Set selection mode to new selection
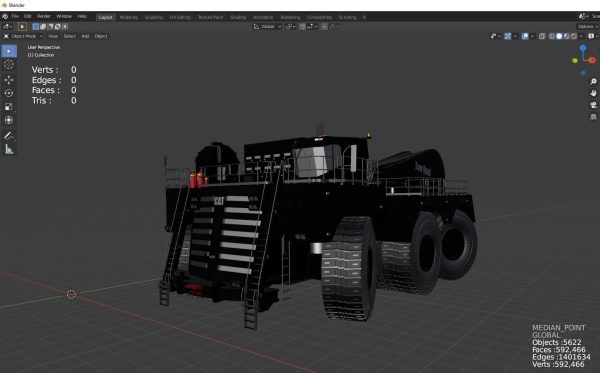This screenshot has height=373, width=600. (36, 26)
